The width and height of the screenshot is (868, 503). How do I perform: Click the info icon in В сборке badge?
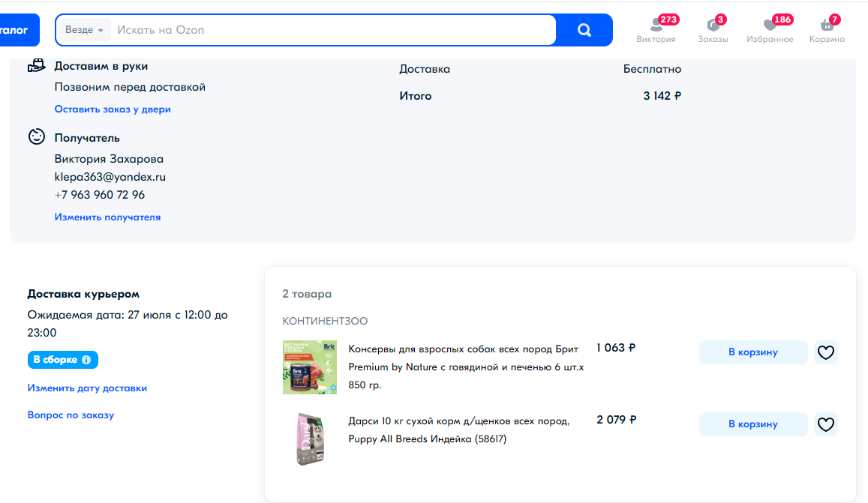coord(86,360)
